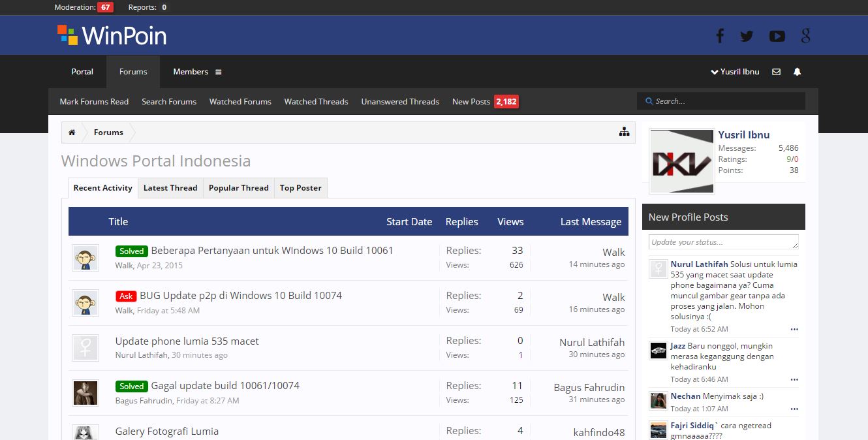Switch to Top Poster tab
Screen dimensions: 868x440
tap(301, 188)
